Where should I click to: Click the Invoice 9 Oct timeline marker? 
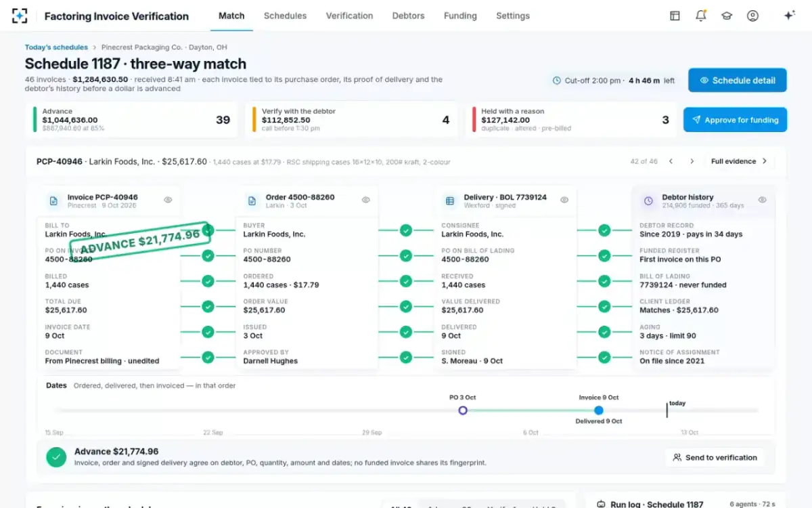coord(599,410)
